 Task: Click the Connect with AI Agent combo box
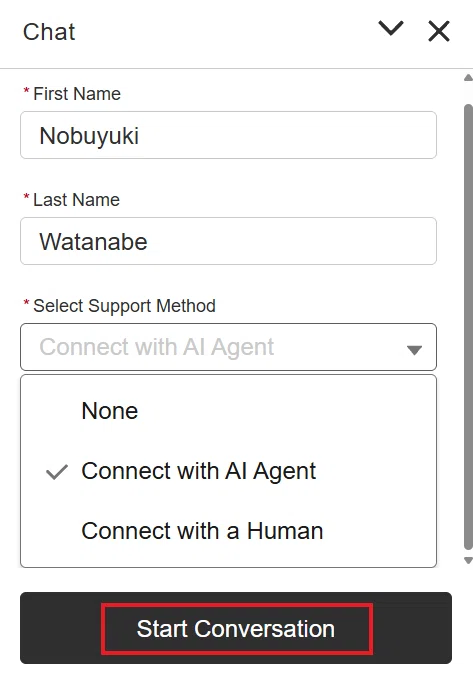coord(228,347)
